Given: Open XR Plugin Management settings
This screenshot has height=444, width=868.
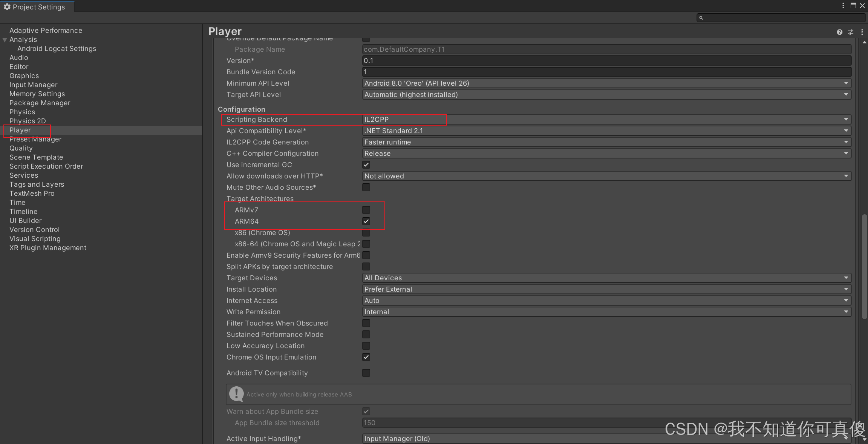Looking at the screenshot, I should (x=48, y=248).
